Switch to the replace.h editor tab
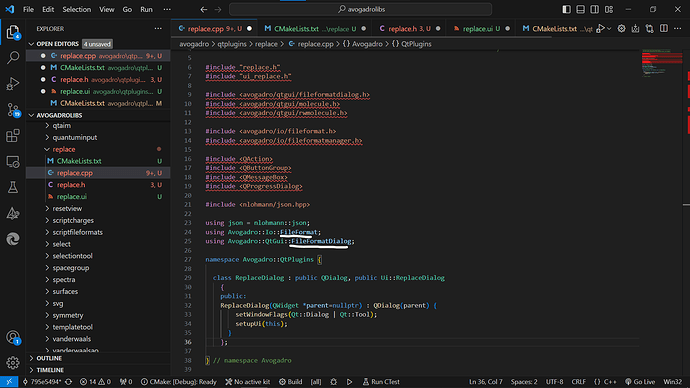690x388 pixels. (409, 29)
